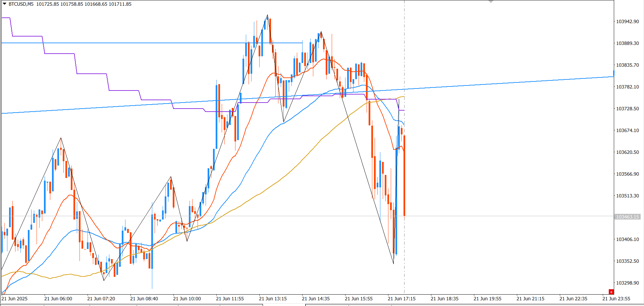Click the 21 Jun 17:15 time label
This screenshot has width=644, height=306.
(401, 299)
